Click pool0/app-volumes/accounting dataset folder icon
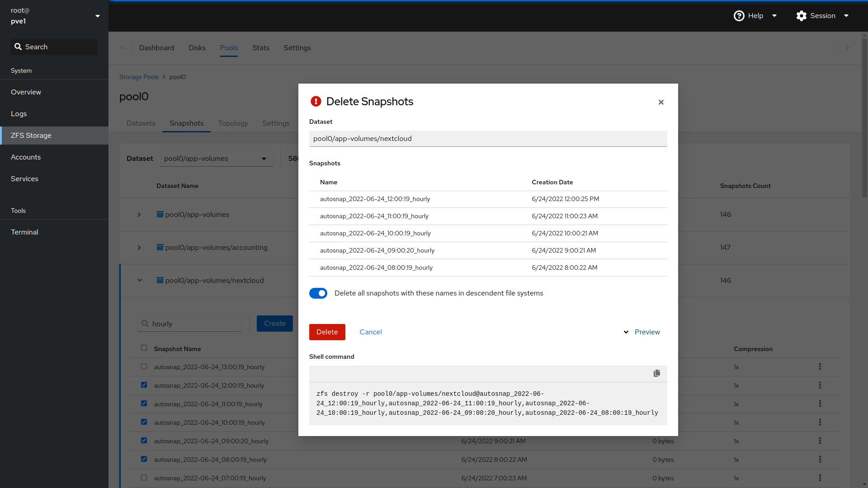This screenshot has height=488, width=868. [x=160, y=247]
